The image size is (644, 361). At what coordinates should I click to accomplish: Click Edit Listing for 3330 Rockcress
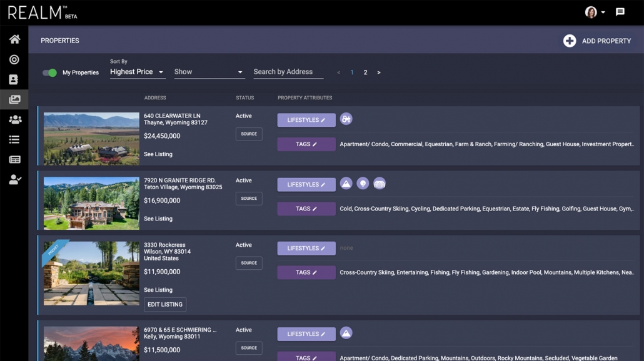point(165,305)
